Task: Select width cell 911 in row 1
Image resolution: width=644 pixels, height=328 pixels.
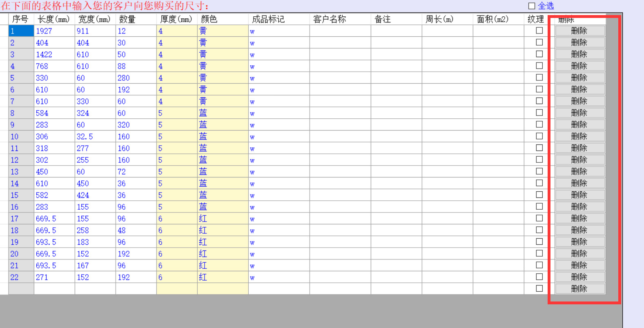Action: (95, 31)
